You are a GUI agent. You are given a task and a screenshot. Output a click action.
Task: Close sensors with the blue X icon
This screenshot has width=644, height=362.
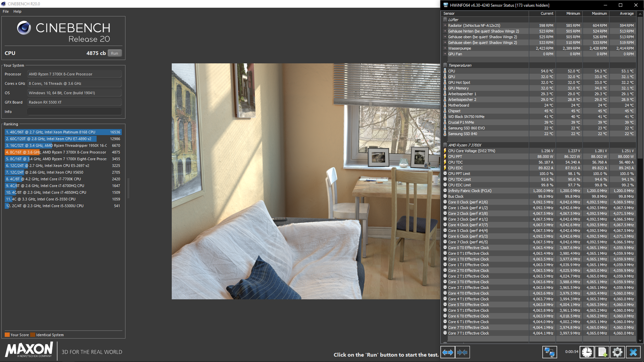pyautogui.click(x=633, y=352)
